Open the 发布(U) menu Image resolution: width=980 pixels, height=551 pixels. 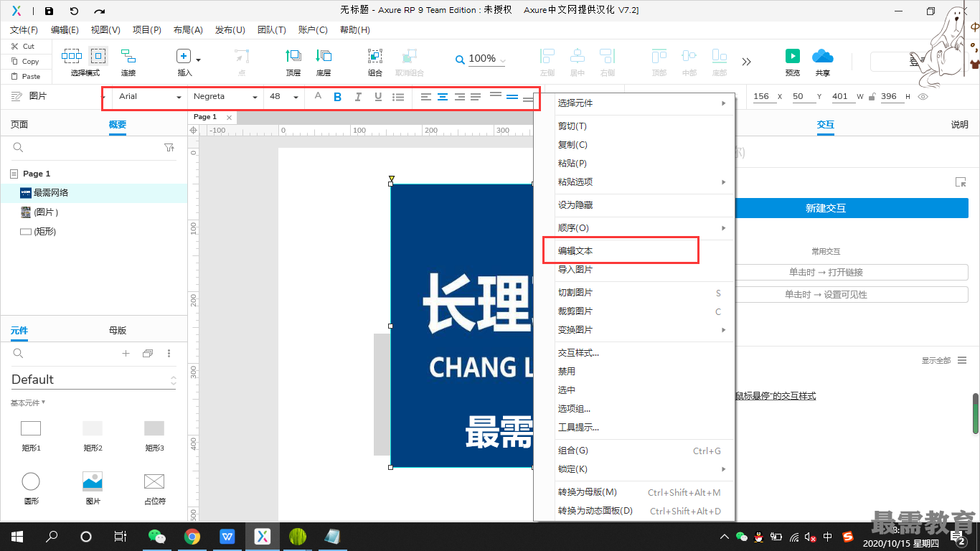pyautogui.click(x=230, y=30)
